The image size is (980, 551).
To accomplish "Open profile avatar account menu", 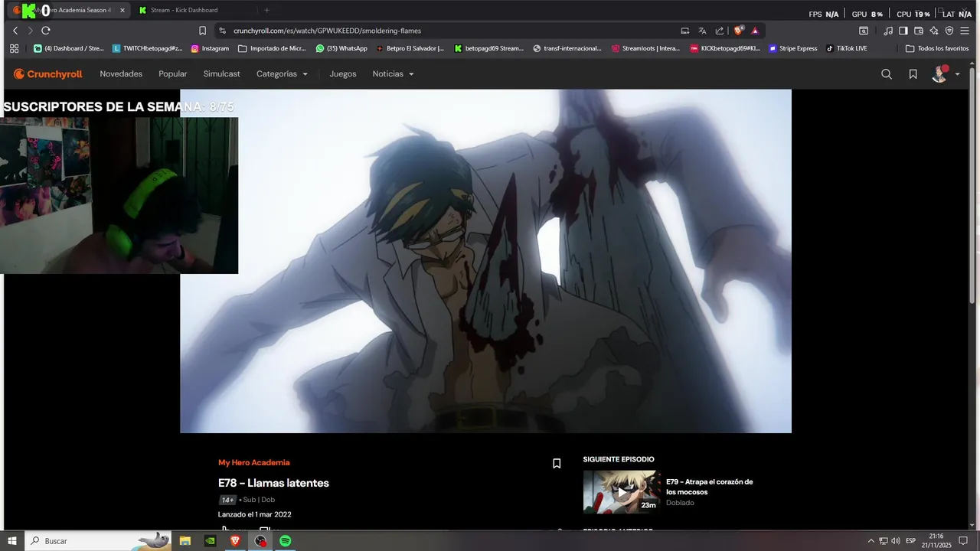I will coord(945,74).
